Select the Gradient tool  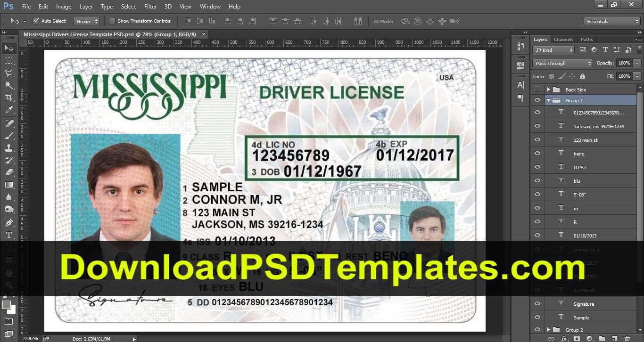tap(8, 185)
